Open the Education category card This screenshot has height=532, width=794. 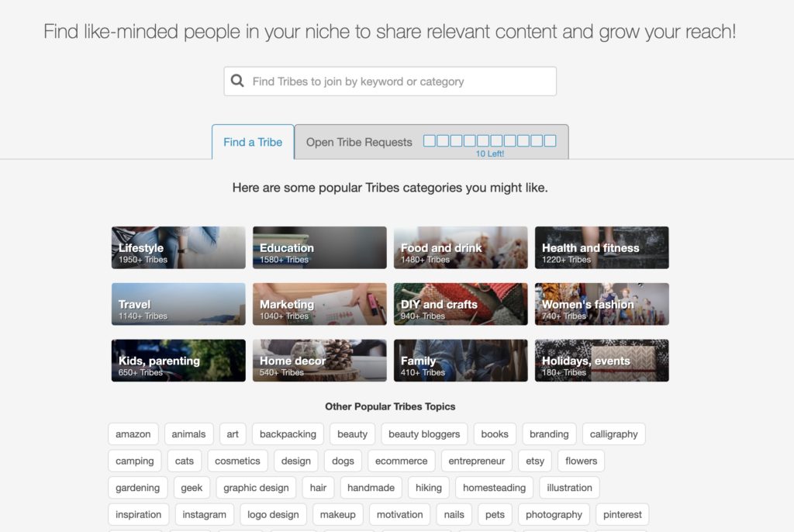[x=319, y=247]
